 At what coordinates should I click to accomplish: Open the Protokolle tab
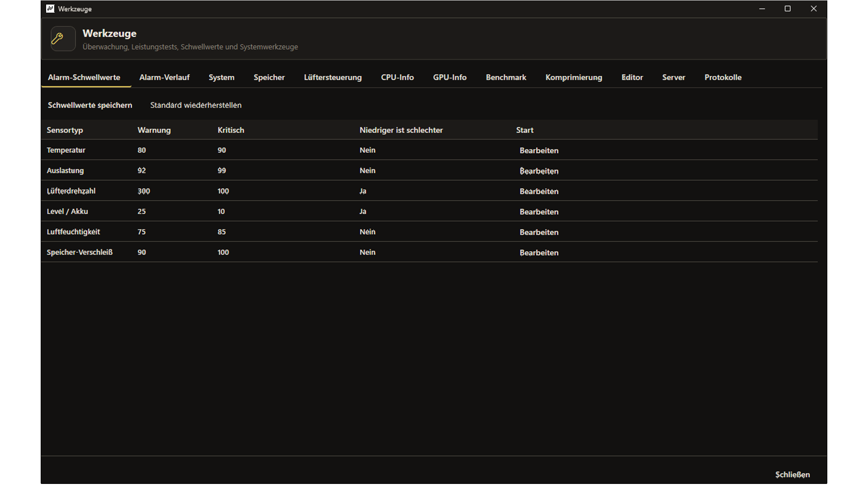pyautogui.click(x=723, y=77)
